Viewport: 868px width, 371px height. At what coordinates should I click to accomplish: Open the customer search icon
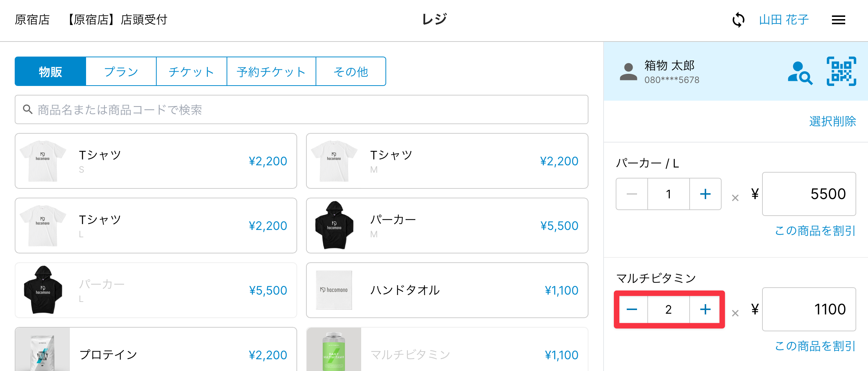pos(800,73)
